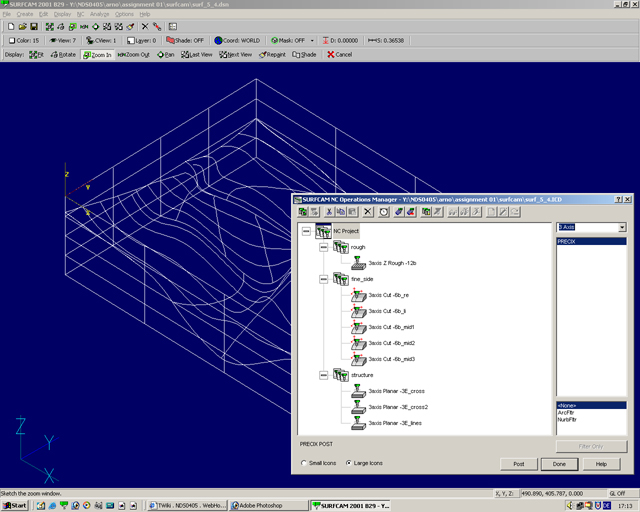Fit the view using Display Fit
This screenshot has width=640, height=512.
click(x=36, y=54)
